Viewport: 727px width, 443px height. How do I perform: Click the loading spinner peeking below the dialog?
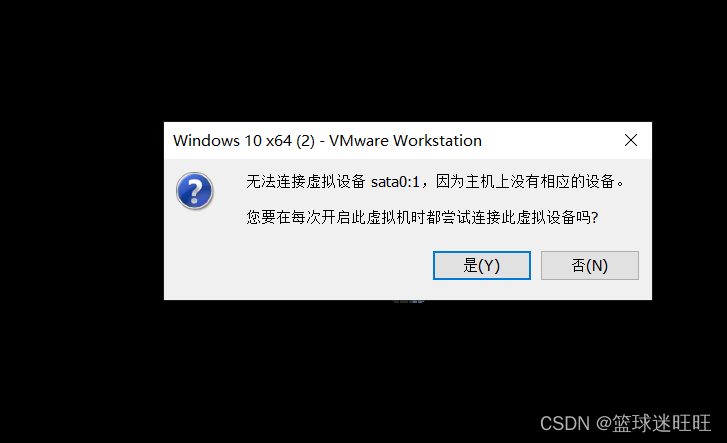click(408, 302)
